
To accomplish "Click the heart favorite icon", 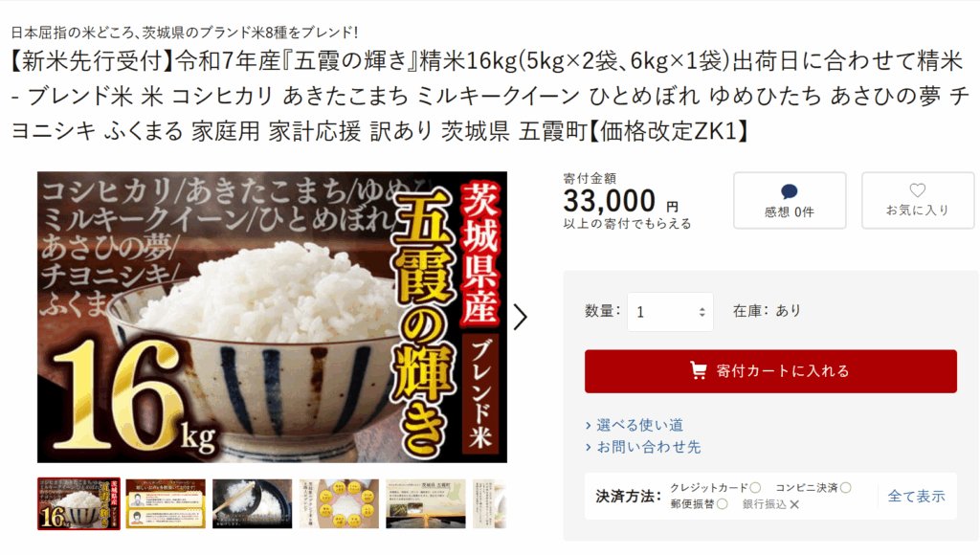I will (x=917, y=190).
